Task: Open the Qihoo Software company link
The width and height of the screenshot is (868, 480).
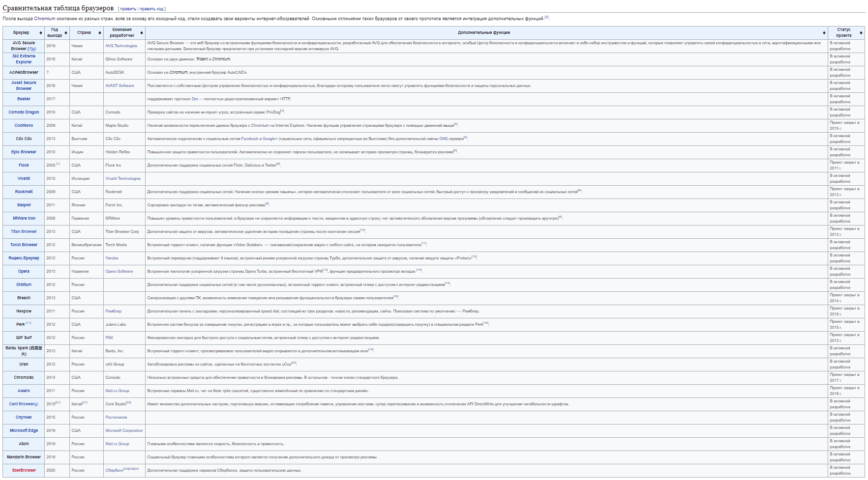Action: click(119, 59)
